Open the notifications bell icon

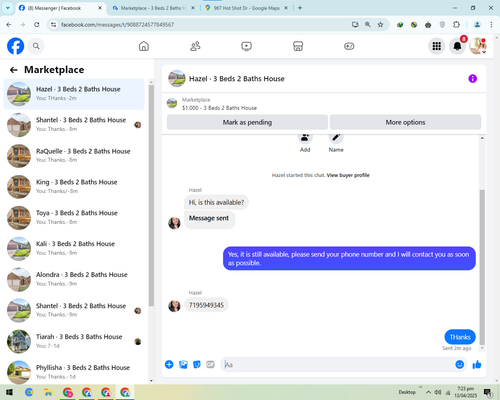pos(457,46)
